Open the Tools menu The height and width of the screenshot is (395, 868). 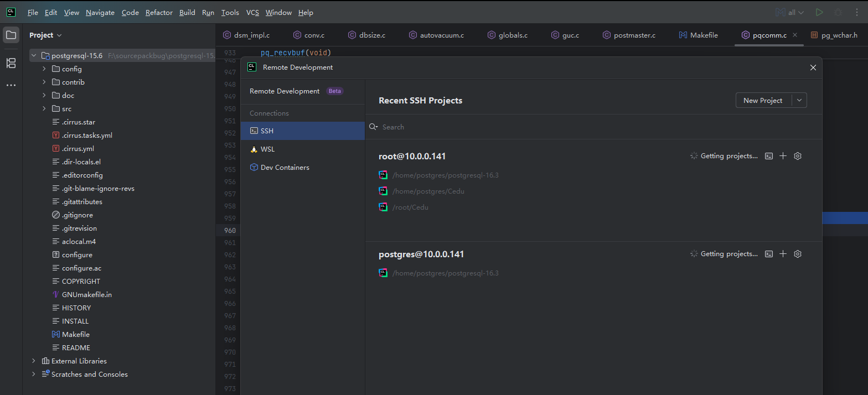tap(230, 12)
